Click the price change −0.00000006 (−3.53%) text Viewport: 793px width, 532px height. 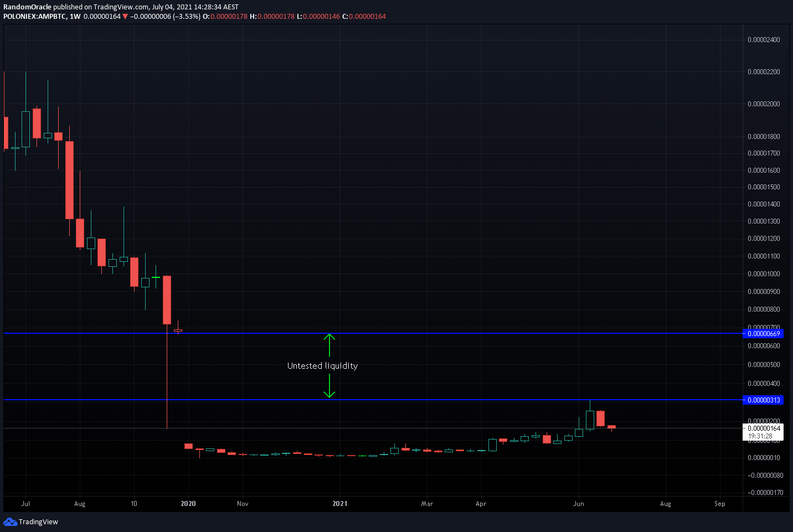[165, 17]
